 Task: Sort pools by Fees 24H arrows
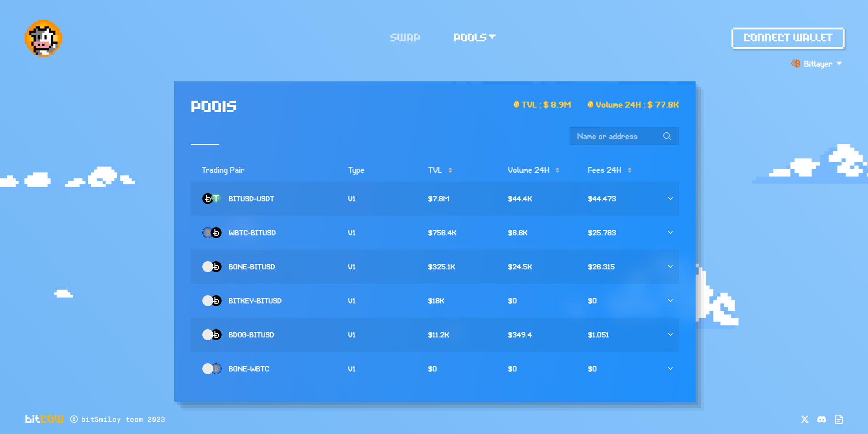(629, 170)
